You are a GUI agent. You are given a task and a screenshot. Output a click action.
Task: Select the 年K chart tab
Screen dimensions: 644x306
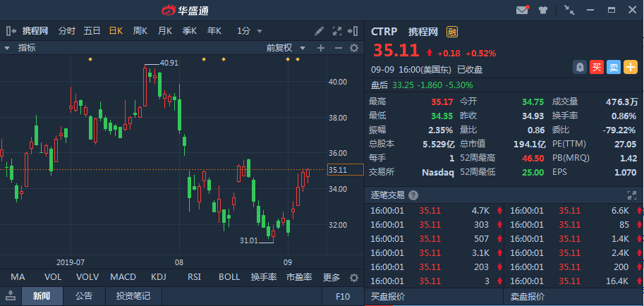pos(214,31)
